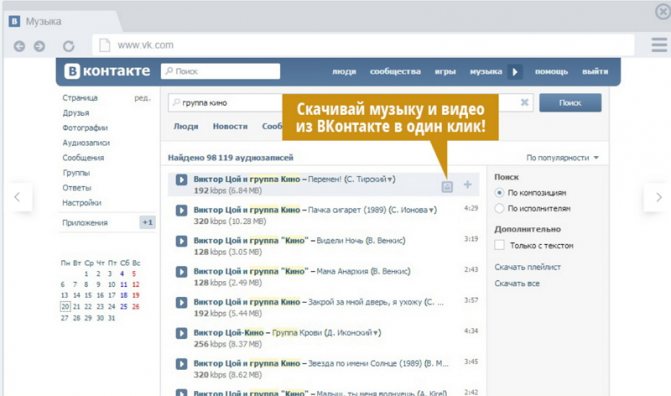Open Друзья in the left sidebar

(76, 113)
